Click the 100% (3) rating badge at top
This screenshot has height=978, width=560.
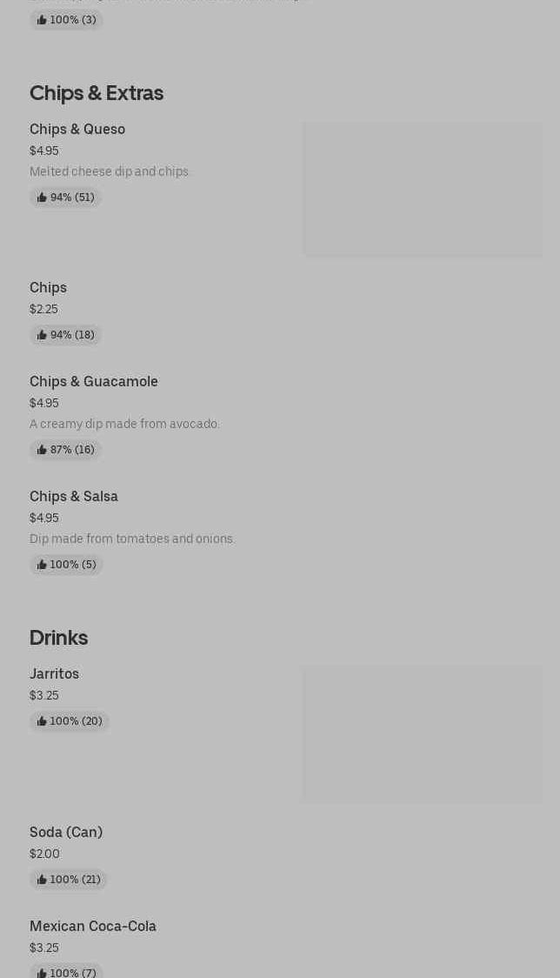(x=67, y=20)
